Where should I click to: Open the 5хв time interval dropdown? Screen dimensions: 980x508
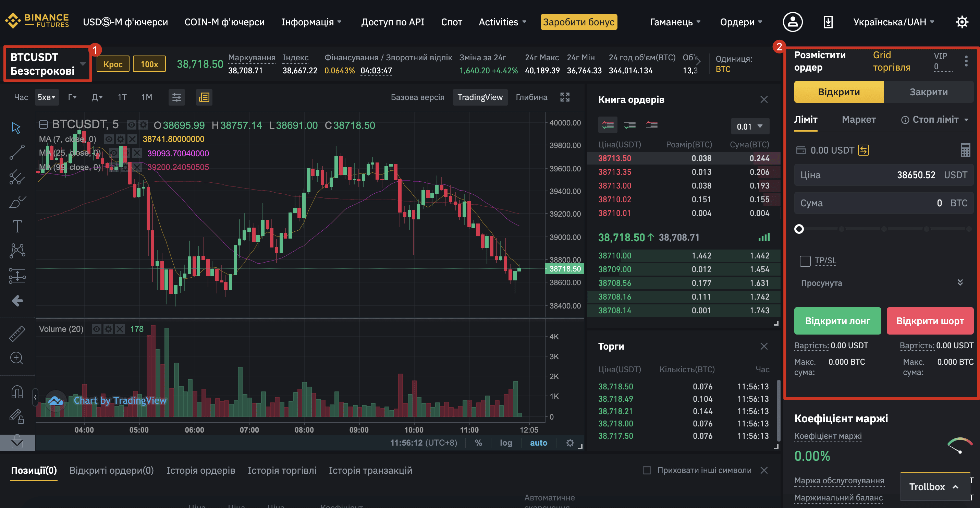pyautogui.click(x=46, y=97)
